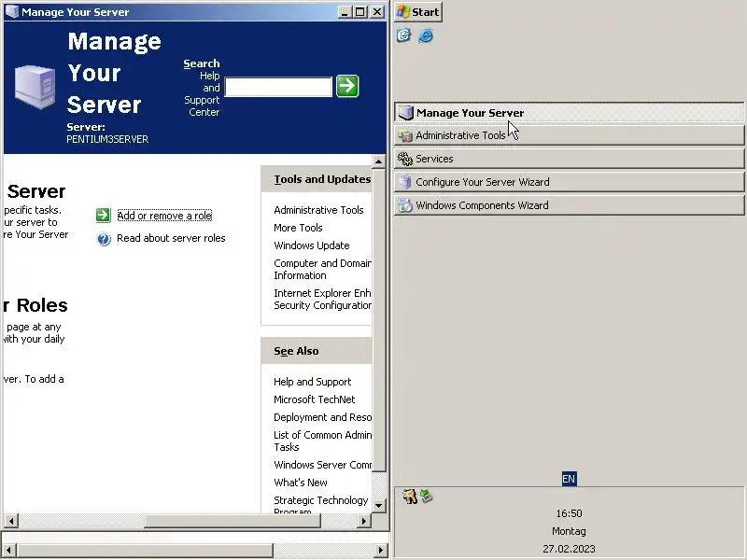The image size is (747, 560).
Task: Click the green Search go arrow button
Action: 347,86
